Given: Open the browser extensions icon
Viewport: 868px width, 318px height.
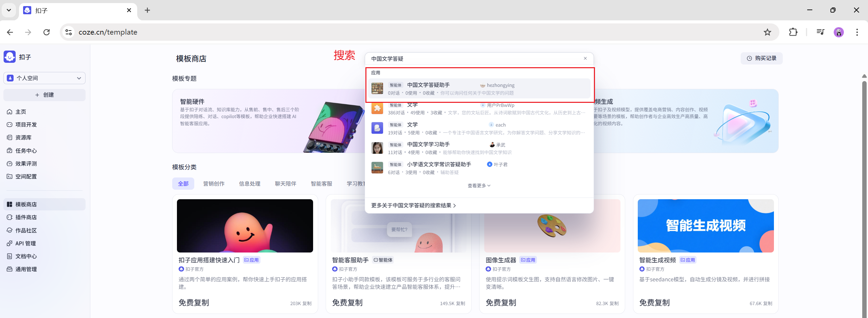Looking at the screenshot, I should pyautogui.click(x=793, y=32).
